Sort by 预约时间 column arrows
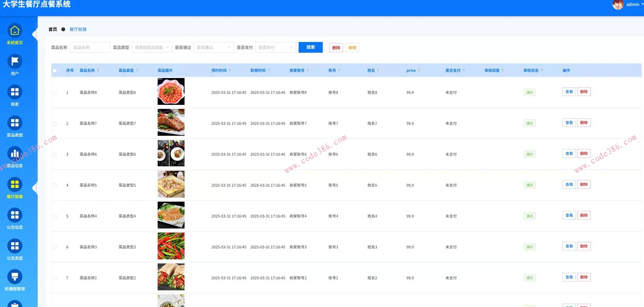Image resolution: width=644 pixels, height=307 pixels. click(229, 70)
